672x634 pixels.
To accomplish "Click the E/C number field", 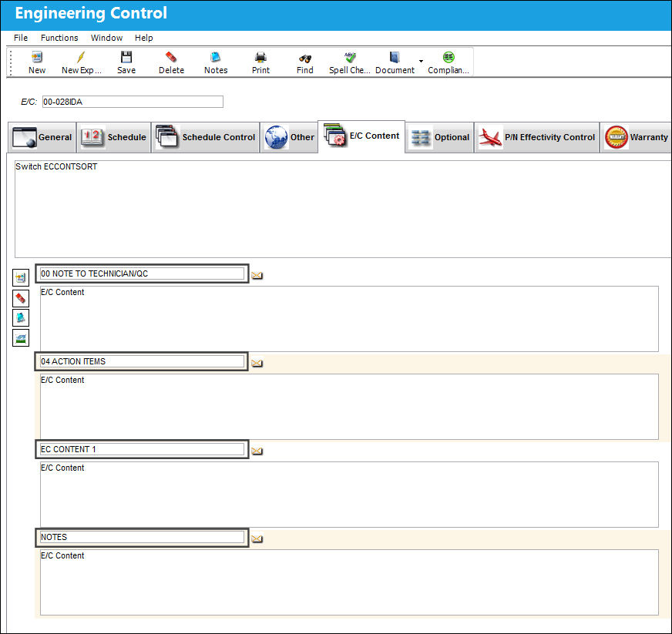I will (x=133, y=102).
